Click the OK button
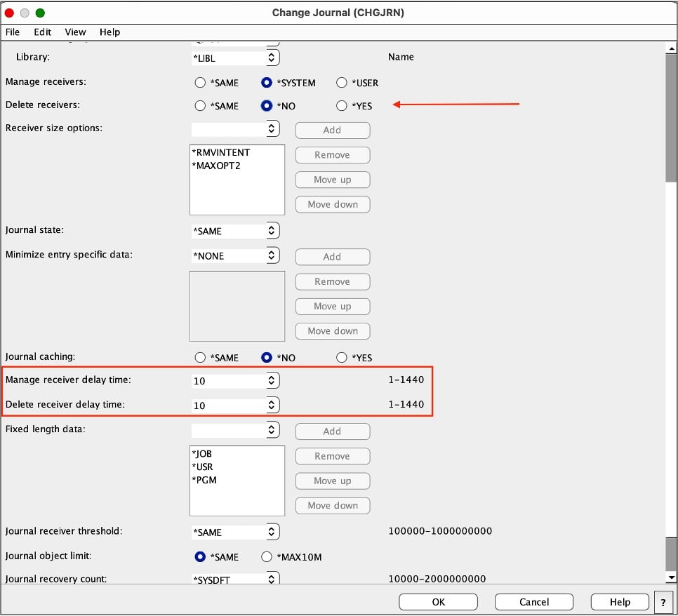This screenshot has height=616, width=678. 438,602
